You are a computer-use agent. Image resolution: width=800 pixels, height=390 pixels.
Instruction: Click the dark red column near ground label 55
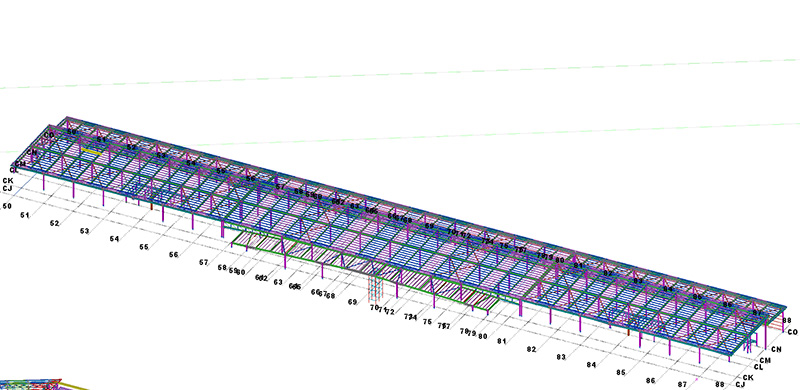[152, 206]
